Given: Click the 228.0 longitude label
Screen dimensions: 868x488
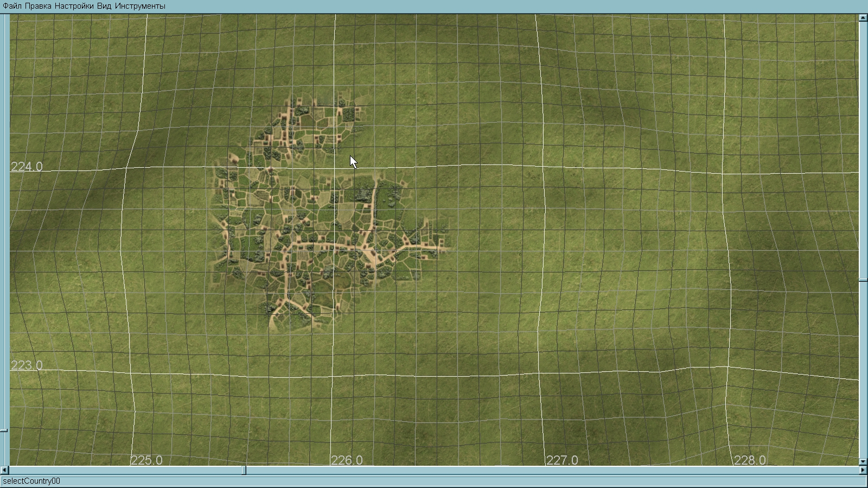Looking at the screenshot, I should coord(750,460).
